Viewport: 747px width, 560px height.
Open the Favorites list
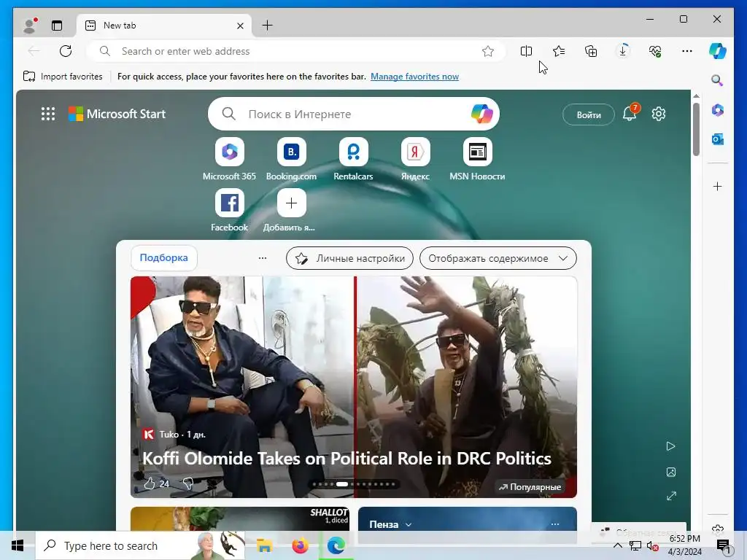pos(558,51)
